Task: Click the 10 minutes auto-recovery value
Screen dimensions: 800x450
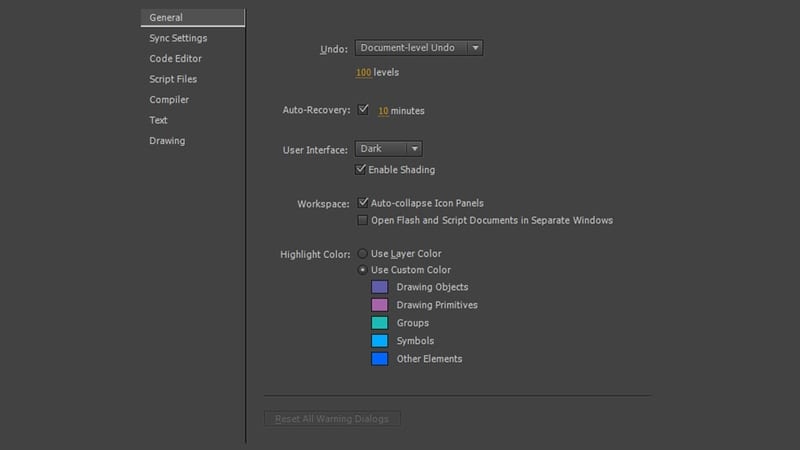Action: [383, 111]
